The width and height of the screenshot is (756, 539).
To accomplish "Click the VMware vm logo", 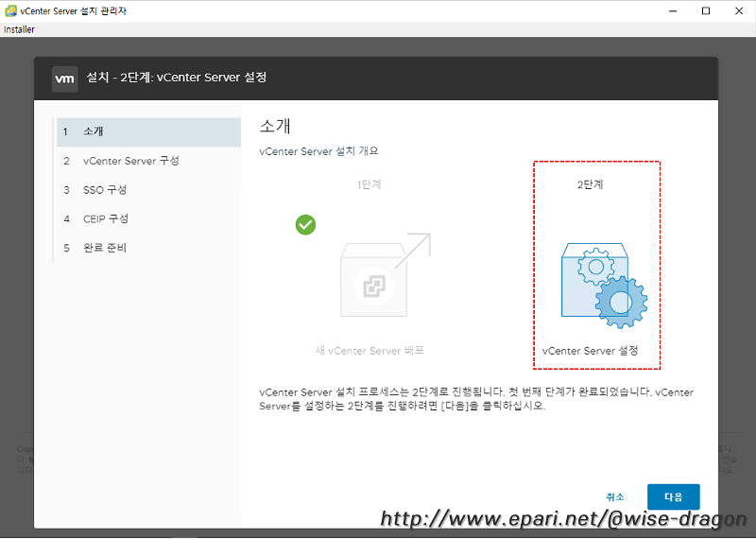I will pyautogui.click(x=64, y=78).
